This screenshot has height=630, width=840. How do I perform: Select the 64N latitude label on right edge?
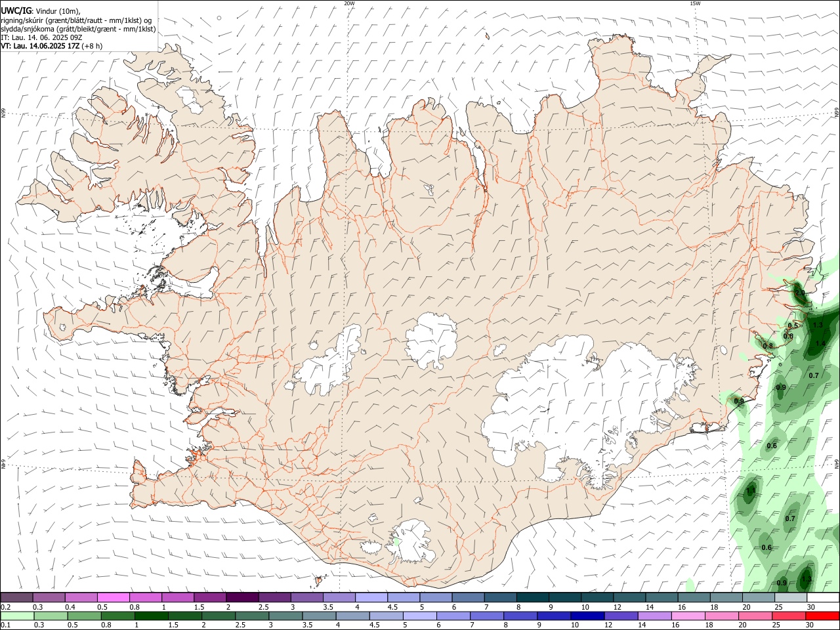837,463
